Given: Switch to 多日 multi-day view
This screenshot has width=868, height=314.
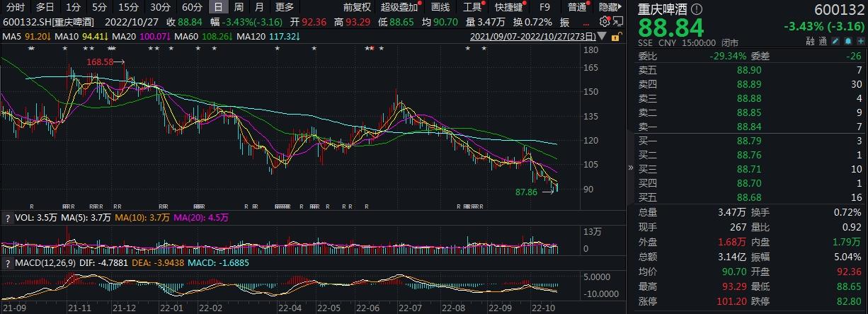Looking at the screenshot, I should click(45, 7).
